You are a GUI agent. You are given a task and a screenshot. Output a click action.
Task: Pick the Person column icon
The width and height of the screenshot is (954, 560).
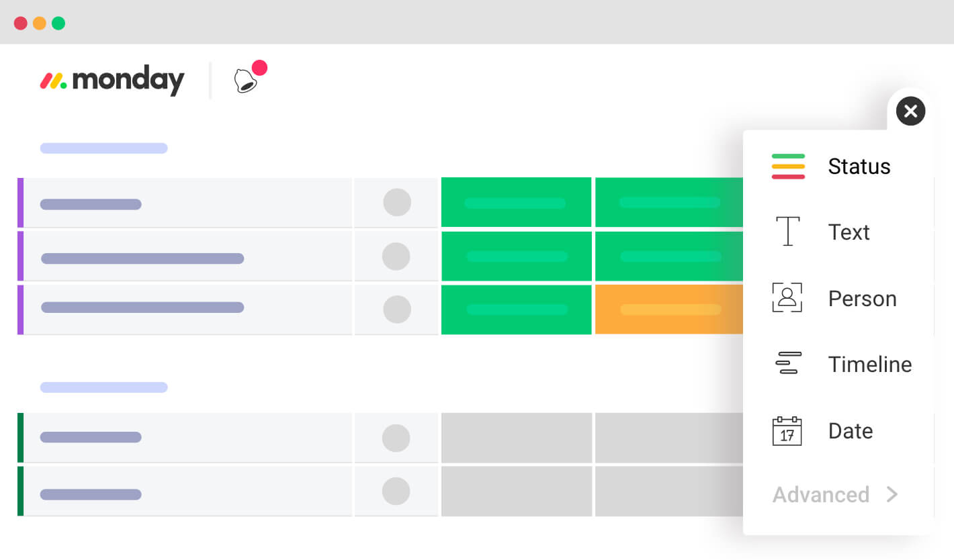787,297
